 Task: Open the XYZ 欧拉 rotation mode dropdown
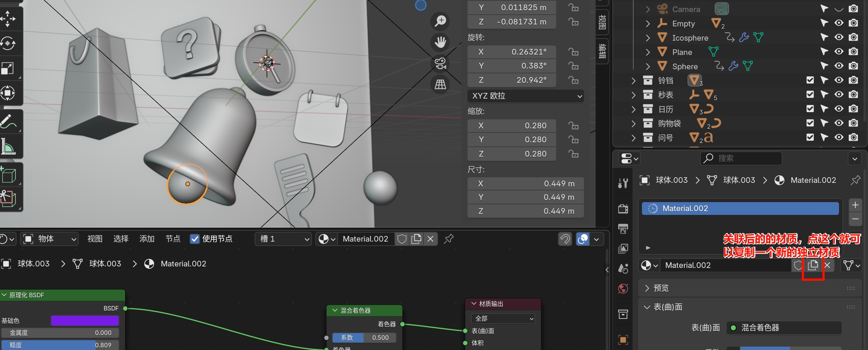pos(526,96)
